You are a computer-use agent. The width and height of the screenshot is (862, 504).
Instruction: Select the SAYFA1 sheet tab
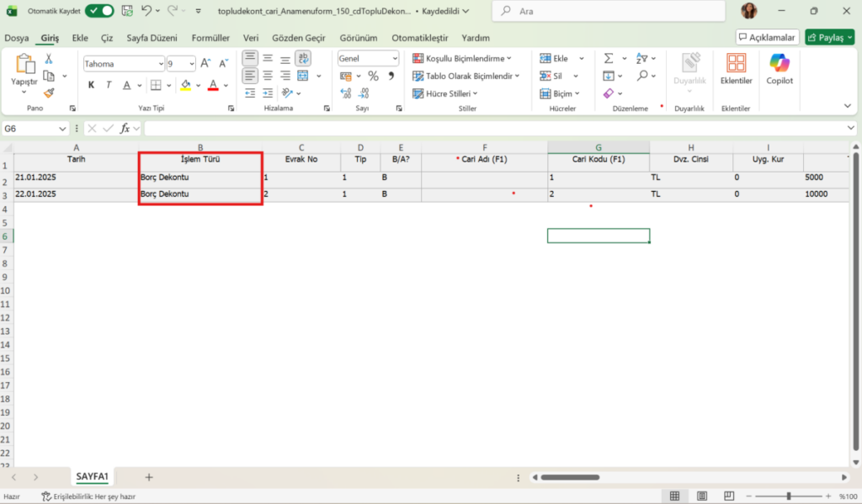(92, 476)
